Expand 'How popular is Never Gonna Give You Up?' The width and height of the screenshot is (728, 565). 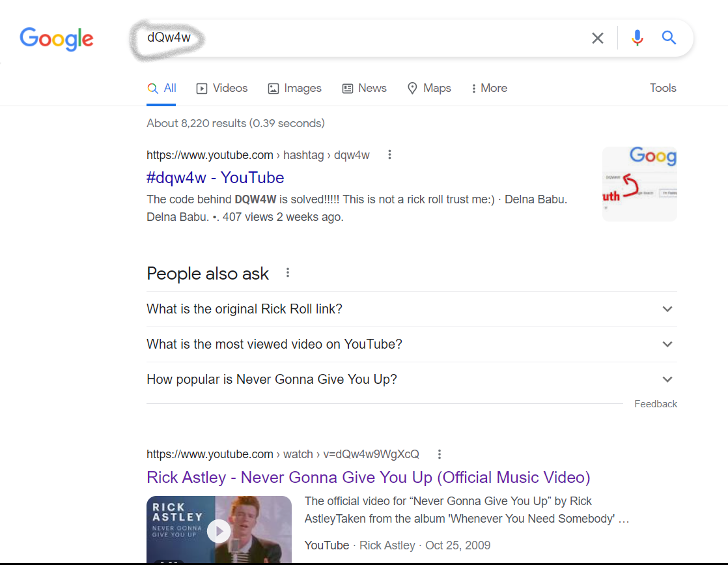pos(667,379)
